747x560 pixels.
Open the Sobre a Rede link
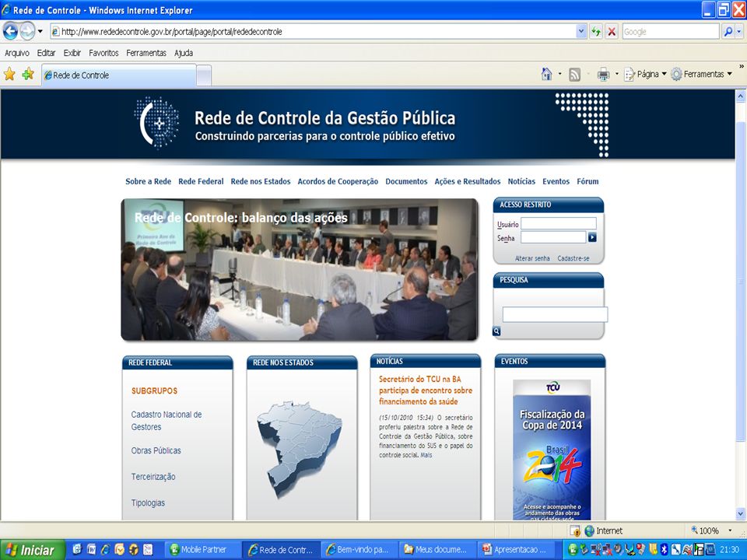[148, 181]
